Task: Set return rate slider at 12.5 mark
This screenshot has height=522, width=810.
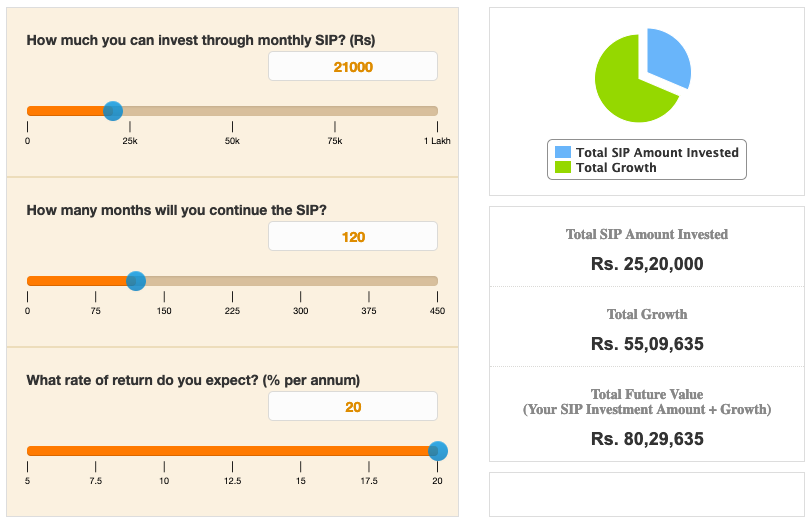Action: [232, 451]
